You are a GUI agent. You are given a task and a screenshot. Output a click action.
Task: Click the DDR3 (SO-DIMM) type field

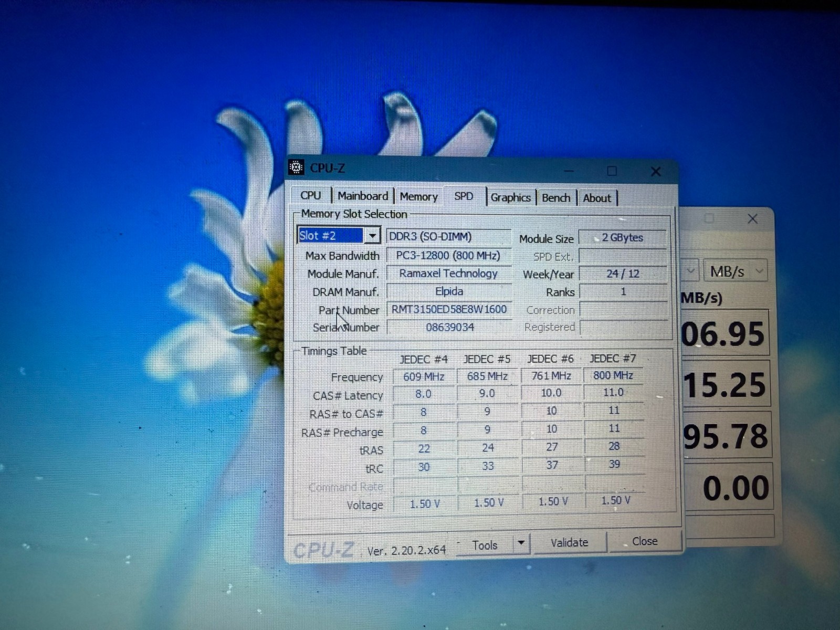pos(449,236)
